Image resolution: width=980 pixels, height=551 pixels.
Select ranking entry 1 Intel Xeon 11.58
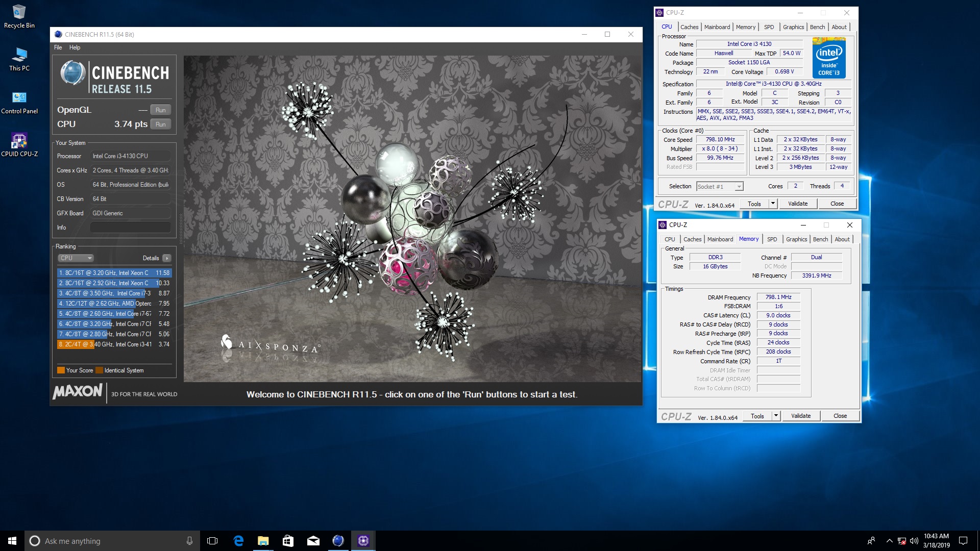(x=114, y=273)
